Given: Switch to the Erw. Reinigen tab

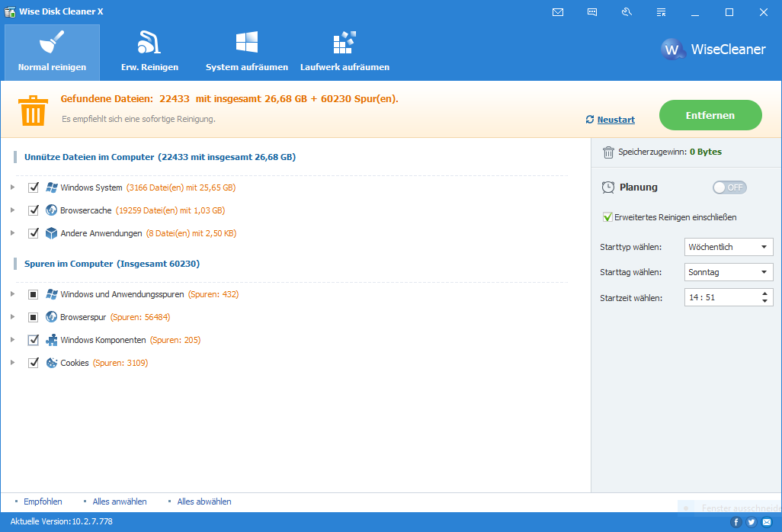Looking at the screenshot, I should 149,52.
